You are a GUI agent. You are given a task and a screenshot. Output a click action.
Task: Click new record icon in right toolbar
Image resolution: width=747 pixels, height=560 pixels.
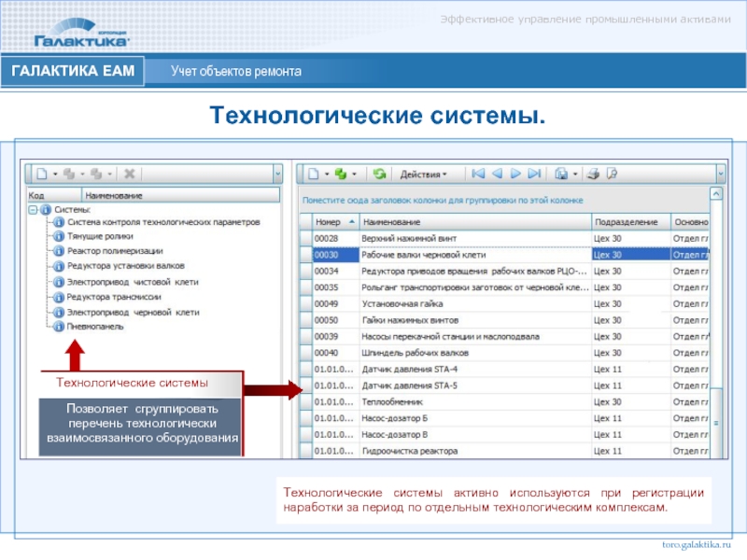[x=314, y=174]
